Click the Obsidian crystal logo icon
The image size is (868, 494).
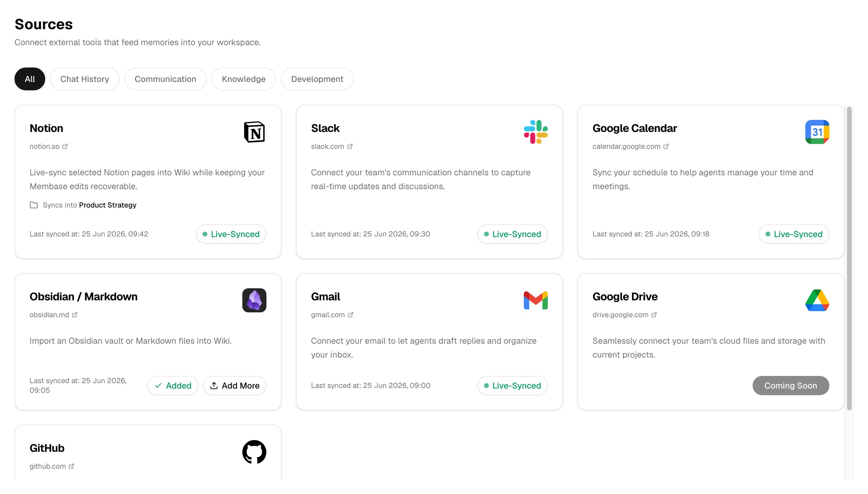pos(254,300)
